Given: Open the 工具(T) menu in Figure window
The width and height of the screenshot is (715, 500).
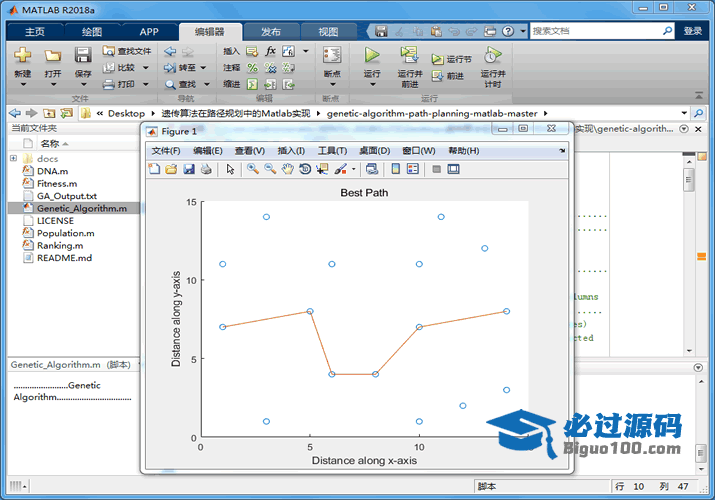Looking at the screenshot, I should pyautogui.click(x=332, y=150).
